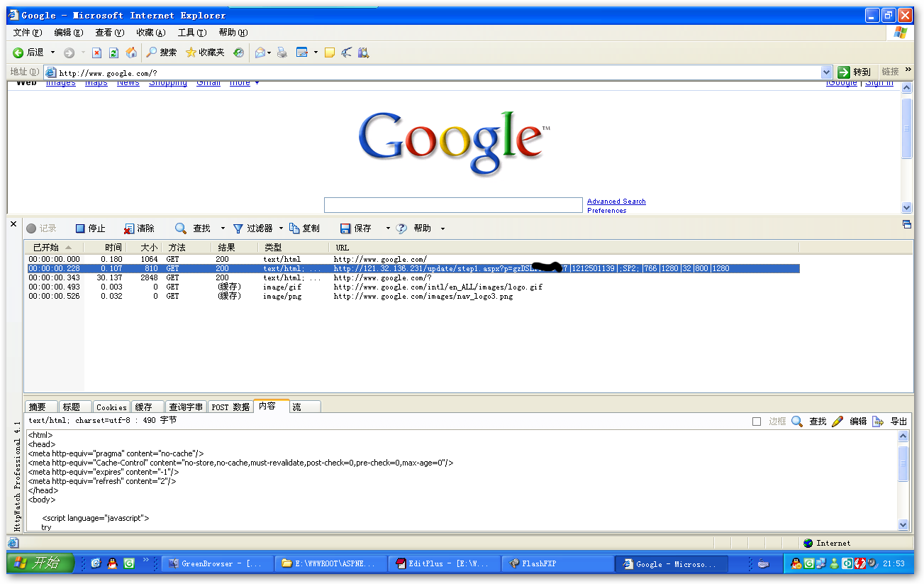This screenshot has height=584, width=924.
Task: Open the 帮助(H) menu
Action: (x=233, y=33)
